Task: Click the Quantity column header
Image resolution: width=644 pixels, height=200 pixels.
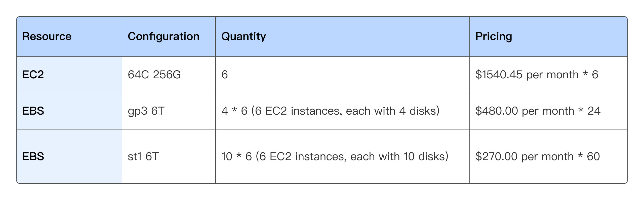Action: (244, 37)
